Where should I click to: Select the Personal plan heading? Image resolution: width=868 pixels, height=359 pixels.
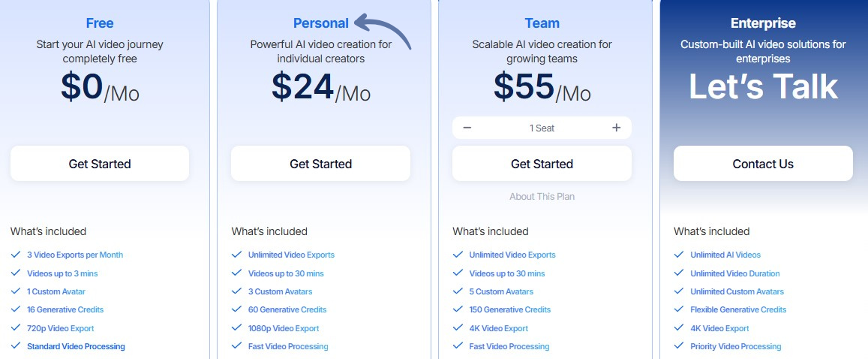point(320,23)
